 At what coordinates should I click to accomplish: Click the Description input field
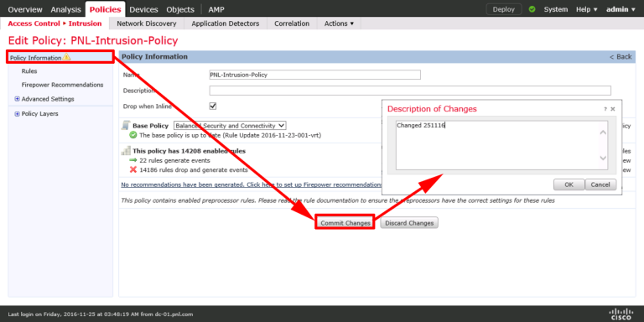410,91
